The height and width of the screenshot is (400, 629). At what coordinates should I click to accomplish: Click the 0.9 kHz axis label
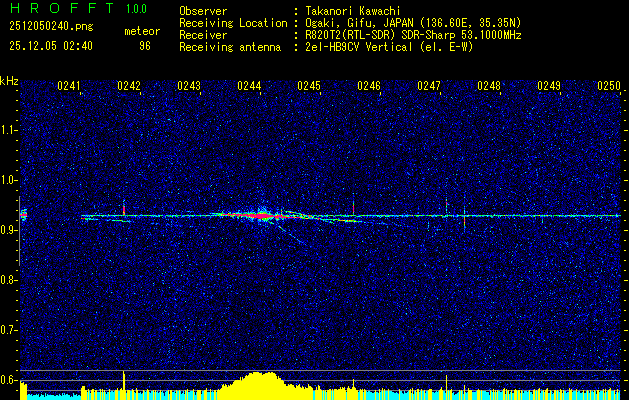(x=9, y=230)
